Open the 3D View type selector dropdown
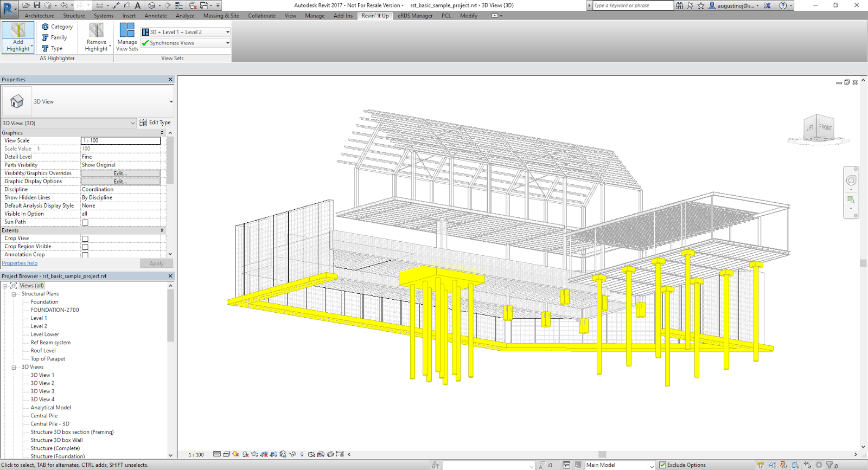This screenshot has height=470, width=868. (87, 101)
